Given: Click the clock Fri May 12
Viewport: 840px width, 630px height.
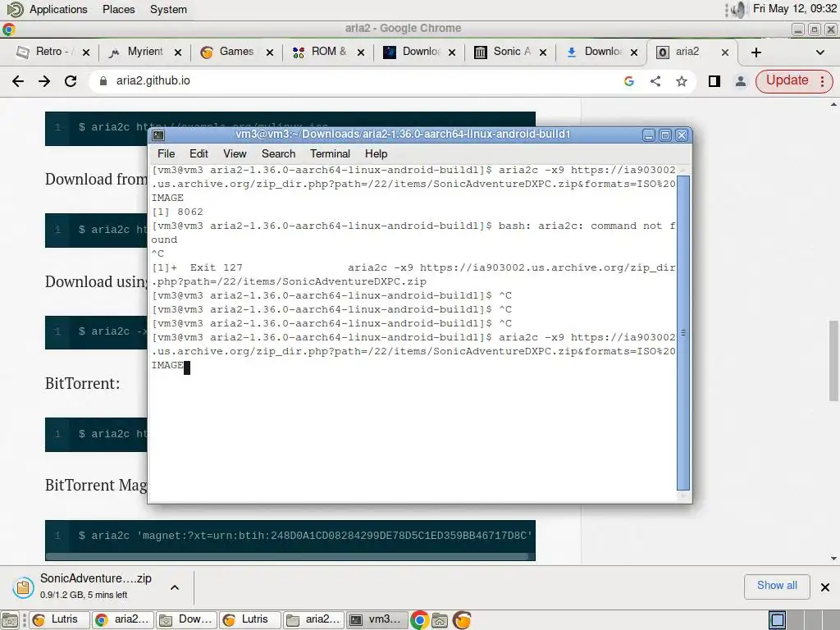Looking at the screenshot, I should click(794, 8).
